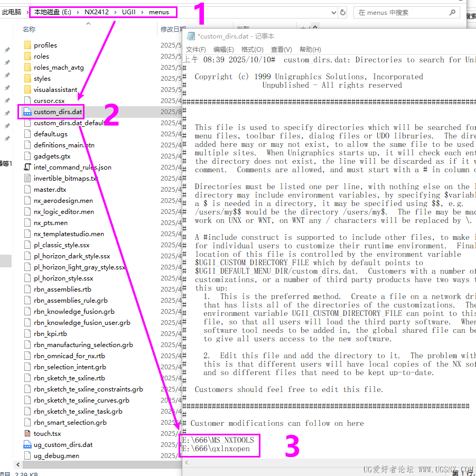Image resolution: width=476 pixels, height=476 pixels.
Task: Navigate to UGII breadcrumb
Action: click(x=129, y=12)
